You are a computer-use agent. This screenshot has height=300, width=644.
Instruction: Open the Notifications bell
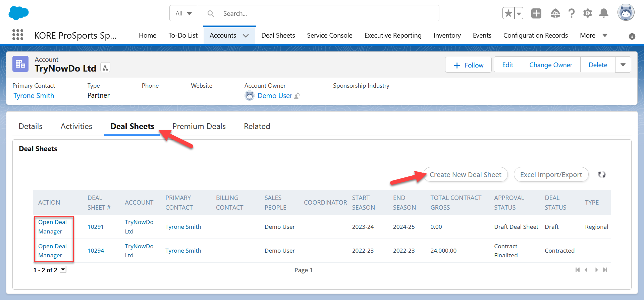click(x=604, y=13)
